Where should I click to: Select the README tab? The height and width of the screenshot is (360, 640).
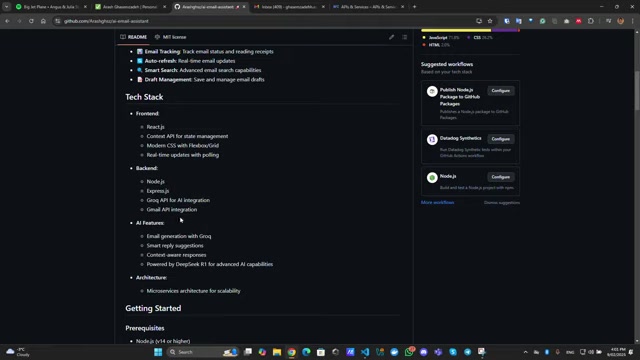(x=133, y=37)
